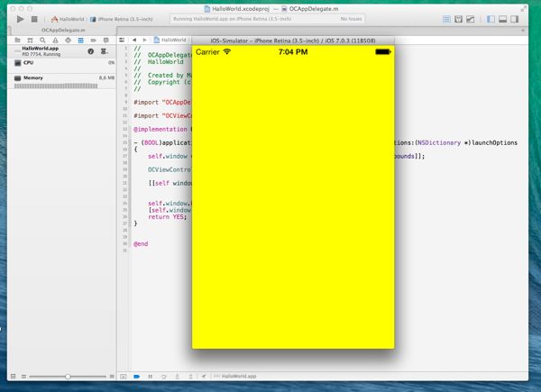Choose the HalloWorld scheme
This screenshot has height=392, width=541.
tap(68, 19)
